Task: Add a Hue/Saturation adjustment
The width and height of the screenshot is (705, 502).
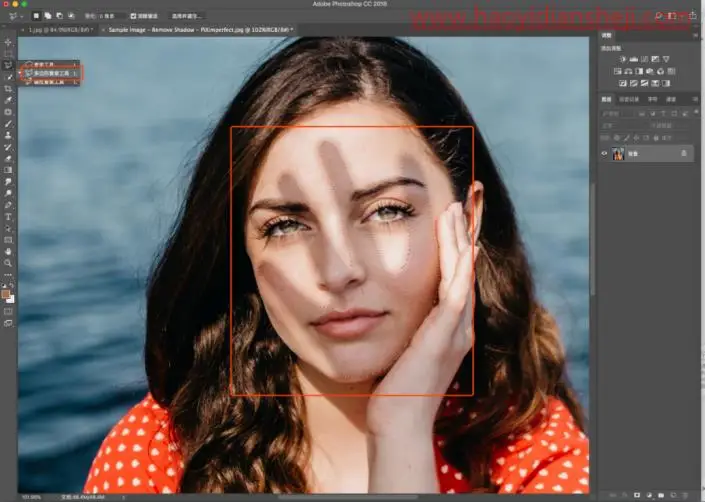Action: click(617, 71)
